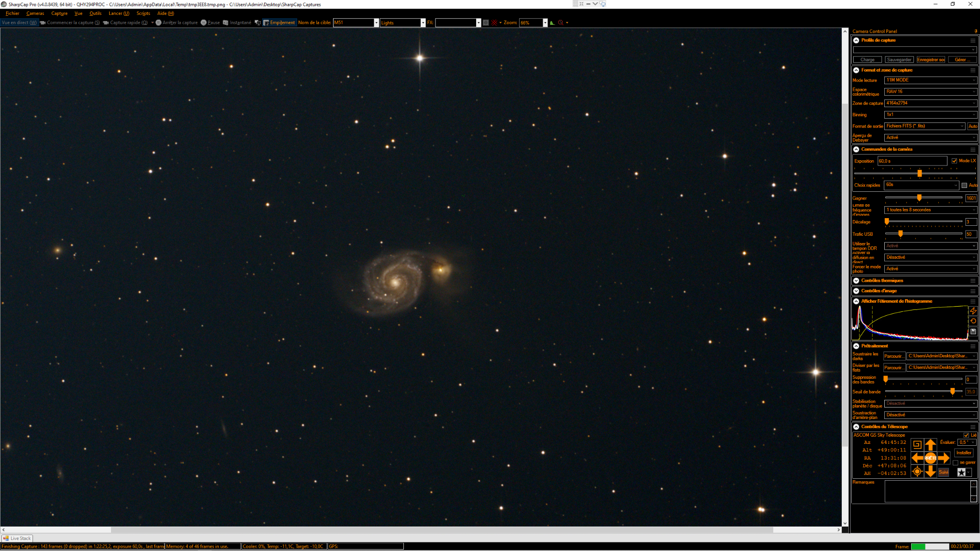Click the Capture rapide toolbar button

[125, 22]
